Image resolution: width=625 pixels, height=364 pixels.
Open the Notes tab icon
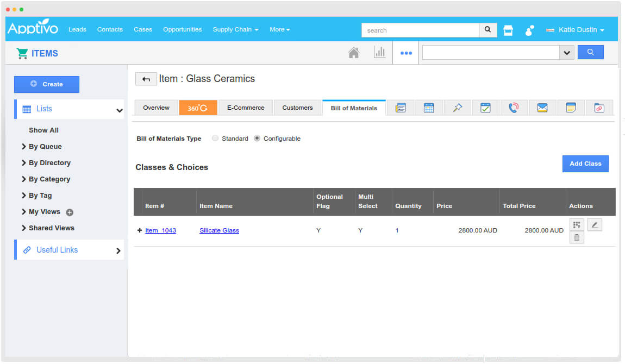(x=571, y=108)
